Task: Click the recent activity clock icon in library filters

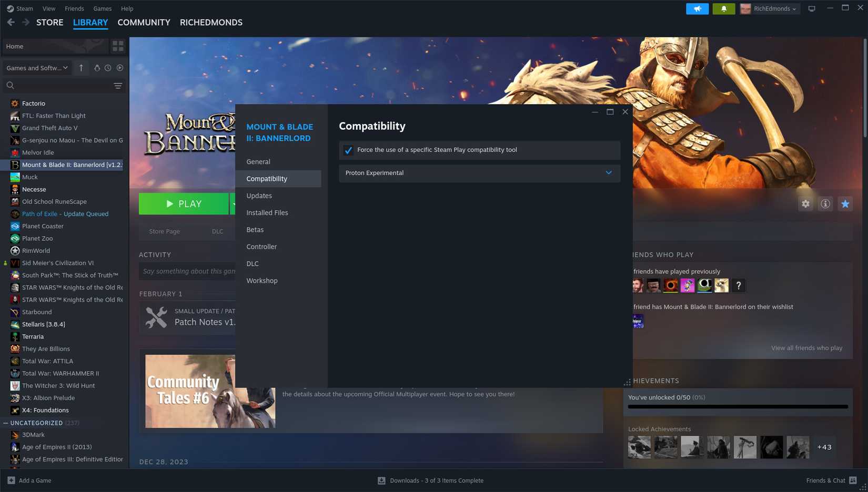Action: (x=108, y=68)
